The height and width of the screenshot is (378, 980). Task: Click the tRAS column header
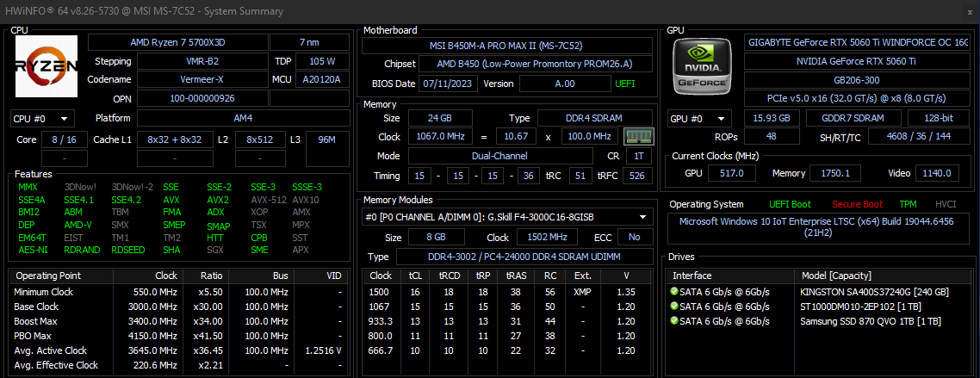click(516, 276)
